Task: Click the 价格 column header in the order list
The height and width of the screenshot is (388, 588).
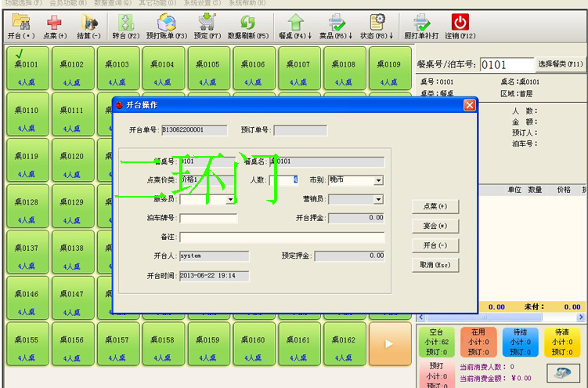Action: 564,190
